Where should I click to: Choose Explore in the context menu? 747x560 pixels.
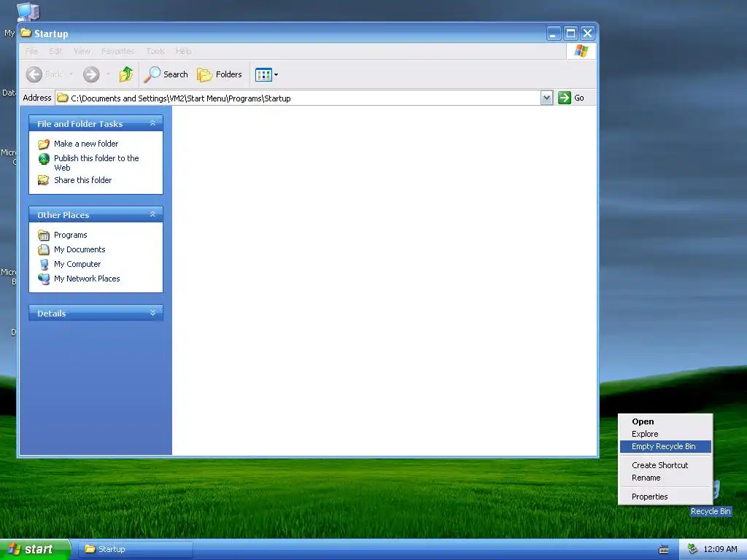(x=665, y=434)
